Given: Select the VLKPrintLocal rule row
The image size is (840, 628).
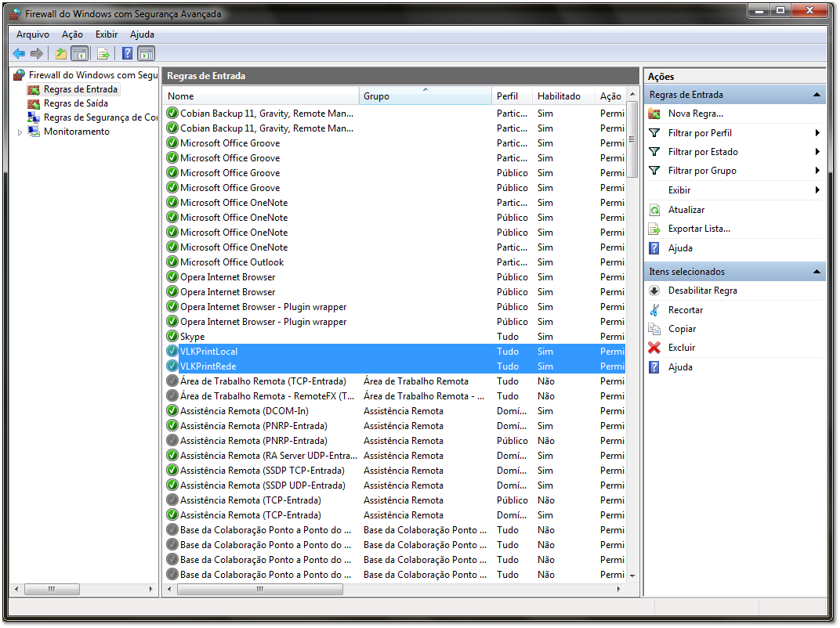Looking at the screenshot, I should [x=395, y=352].
